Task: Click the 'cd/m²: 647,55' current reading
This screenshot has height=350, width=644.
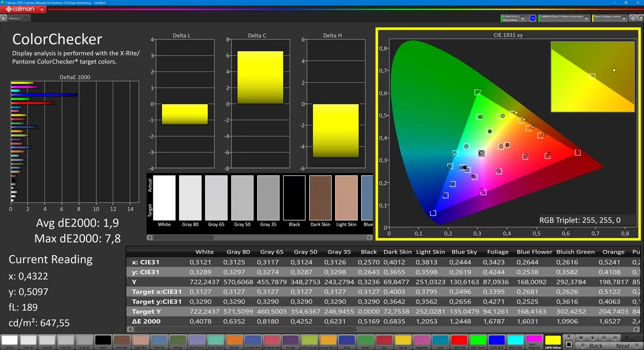Action: (39, 323)
